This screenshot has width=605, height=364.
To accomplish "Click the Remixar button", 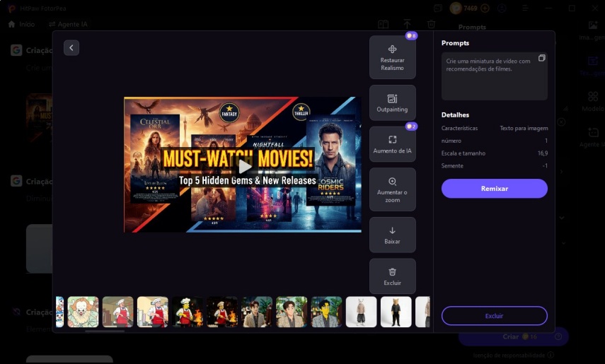I will pyautogui.click(x=495, y=189).
